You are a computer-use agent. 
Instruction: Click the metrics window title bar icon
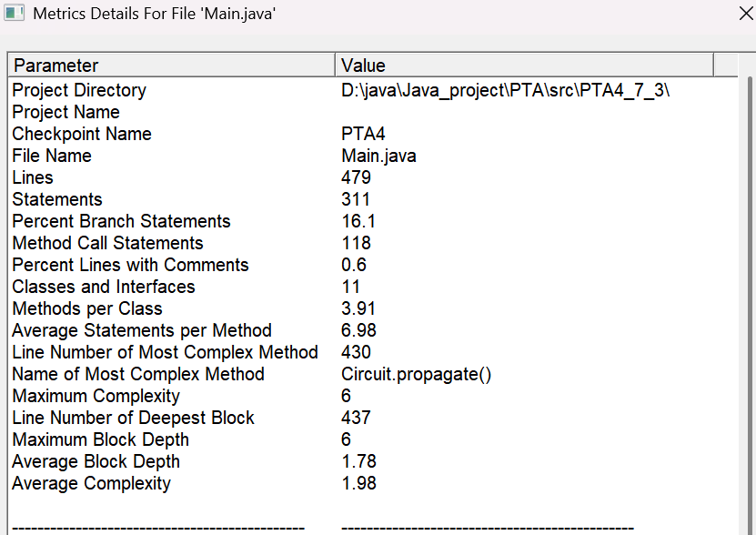pos(14,13)
